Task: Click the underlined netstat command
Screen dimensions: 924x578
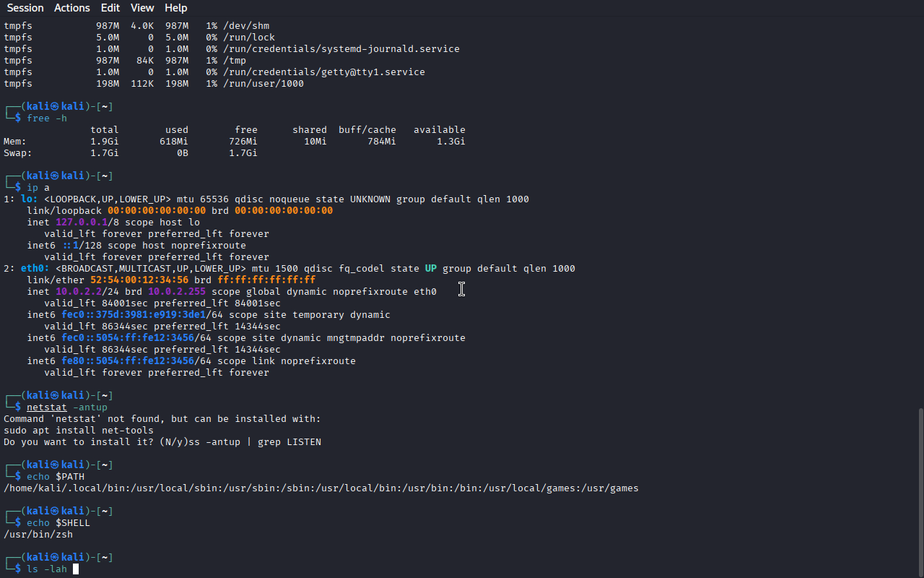Action: (x=47, y=407)
